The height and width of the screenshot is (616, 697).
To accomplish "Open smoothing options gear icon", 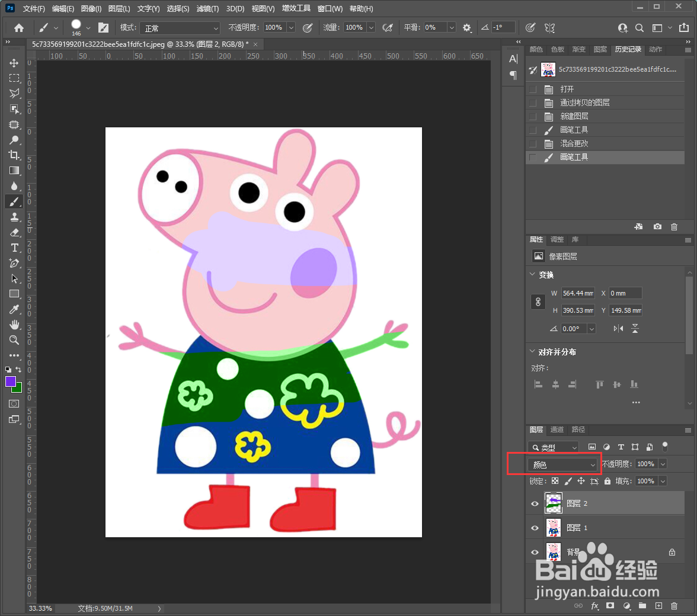I will point(466,28).
